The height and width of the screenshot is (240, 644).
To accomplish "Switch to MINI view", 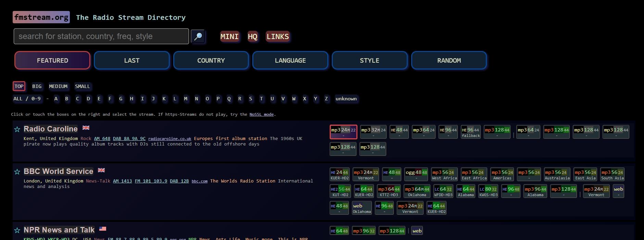I will point(229,36).
